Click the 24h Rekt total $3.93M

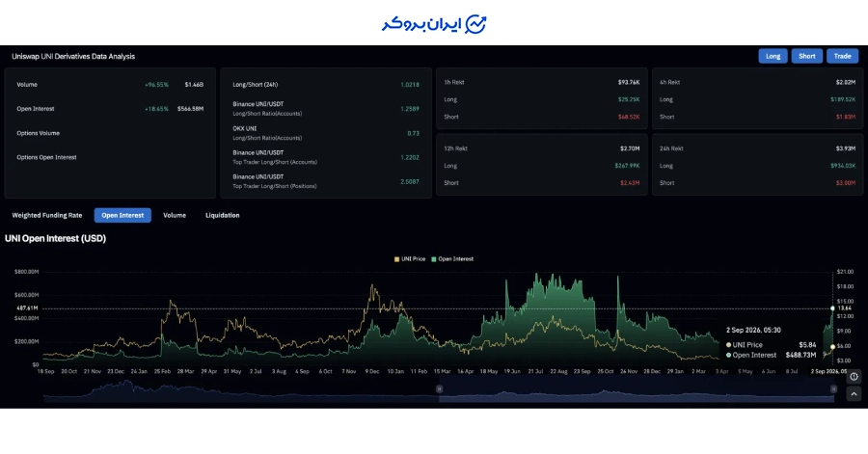845,148
